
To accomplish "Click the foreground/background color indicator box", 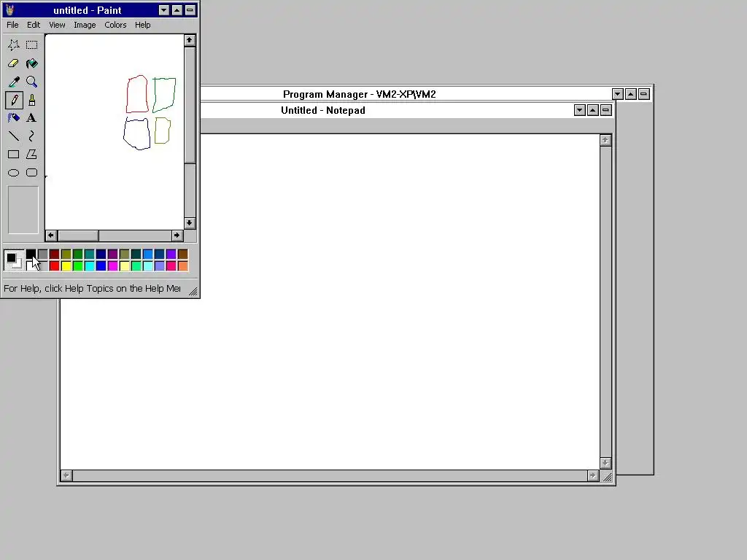I will [14, 260].
